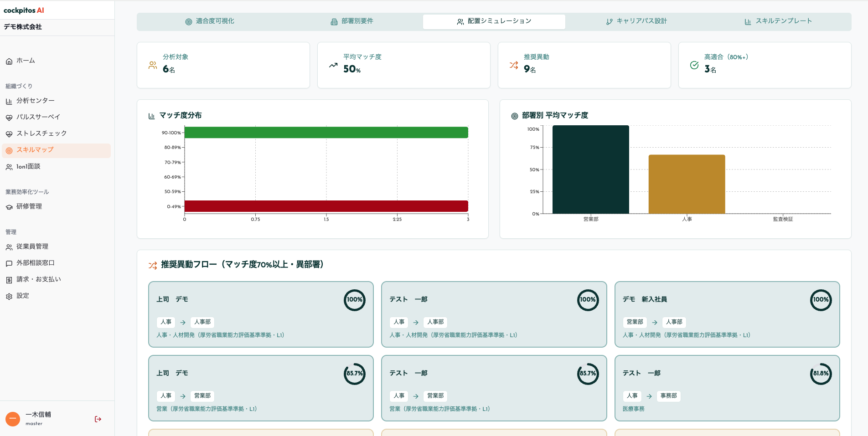Click the ストレスチェック heart icon
The height and width of the screenshot is (436, 868).
click(x=9, y=134)
